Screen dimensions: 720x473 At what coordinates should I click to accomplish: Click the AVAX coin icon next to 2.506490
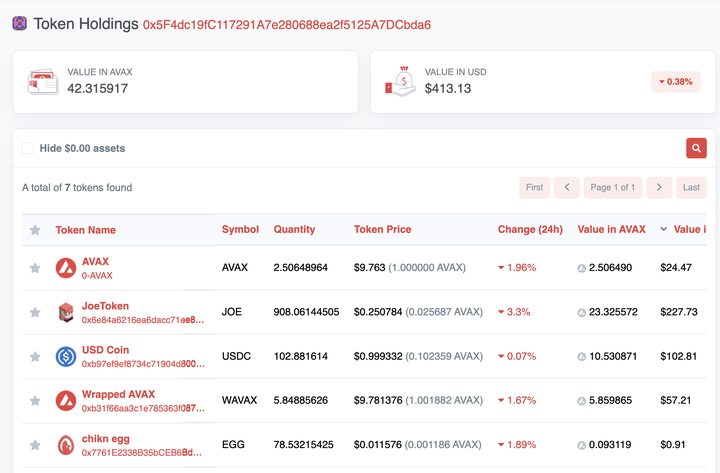point(581,268)
